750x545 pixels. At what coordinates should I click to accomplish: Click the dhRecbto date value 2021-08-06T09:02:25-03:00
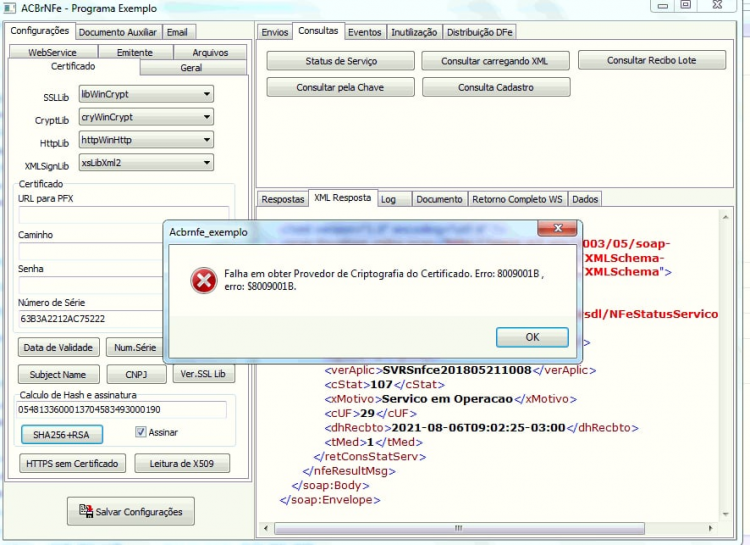click(478, 427)
